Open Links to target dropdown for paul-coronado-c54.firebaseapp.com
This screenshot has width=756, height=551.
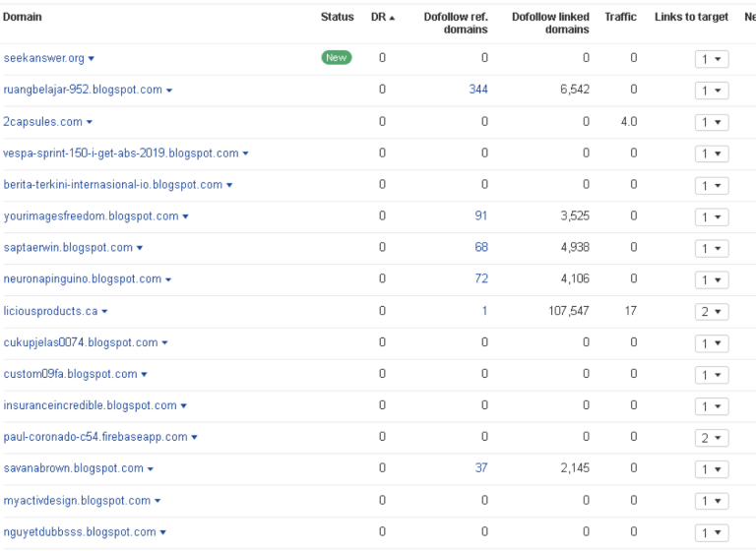tap(711, 438)
